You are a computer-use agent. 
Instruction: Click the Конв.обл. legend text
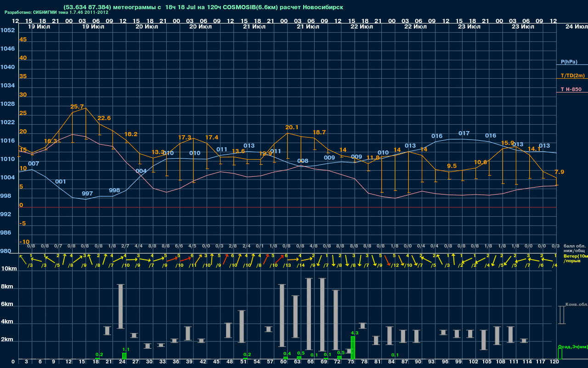576,305
